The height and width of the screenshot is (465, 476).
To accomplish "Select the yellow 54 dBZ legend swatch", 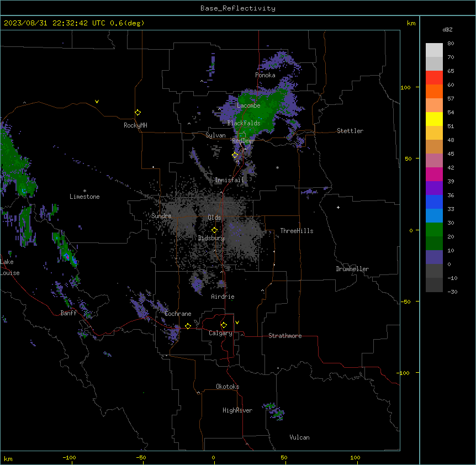I will (434, 119).
